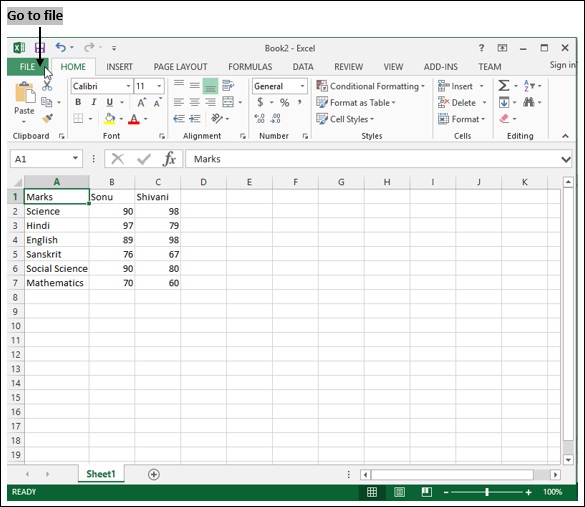Switch to Page Layout view in status bar

click(x=399, y=492)
